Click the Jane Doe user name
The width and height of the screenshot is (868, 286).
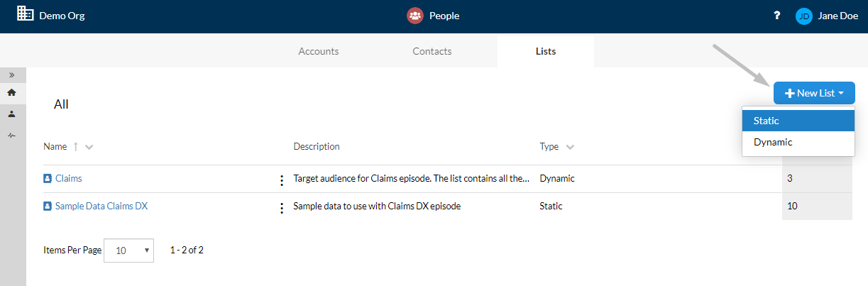point(838,16)
